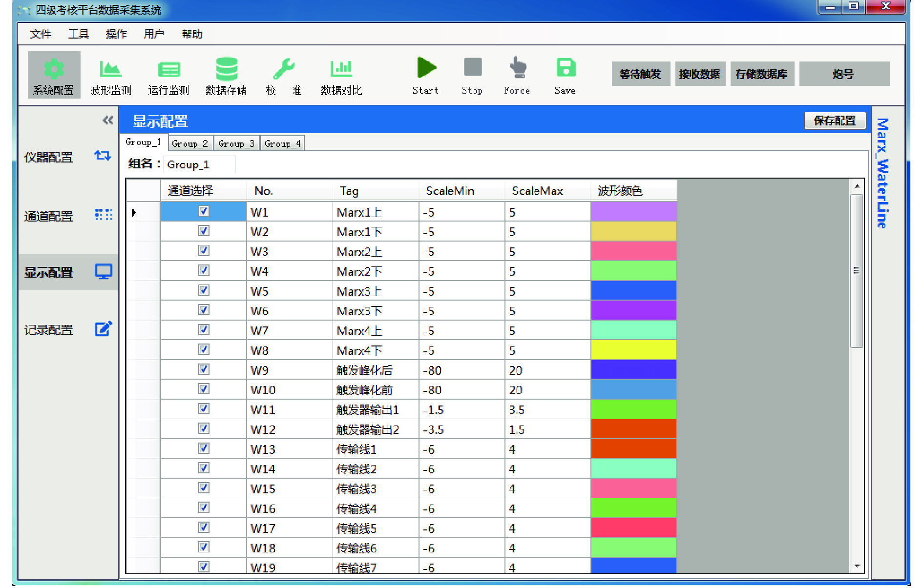Switch to the Group_4 tab
The width and height of the screenshot is (923, 588).
[x=283, y=143]
